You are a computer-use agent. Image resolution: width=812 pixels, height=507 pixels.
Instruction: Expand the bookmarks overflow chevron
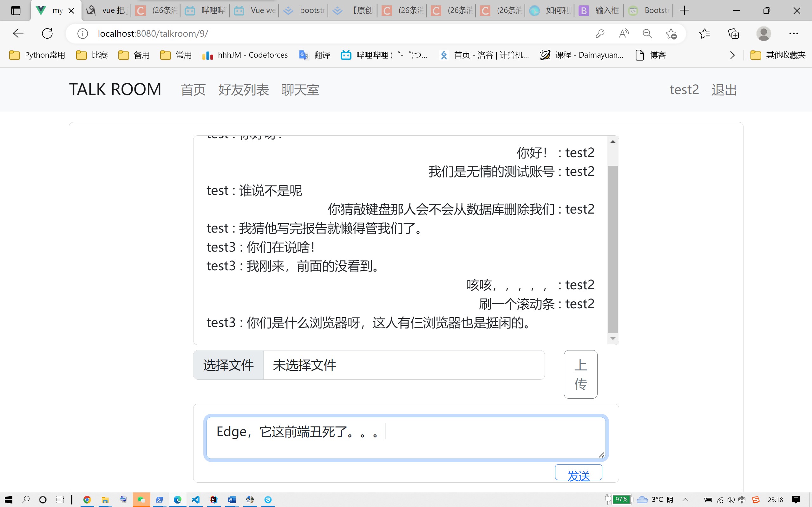click(x=732, y=55)
